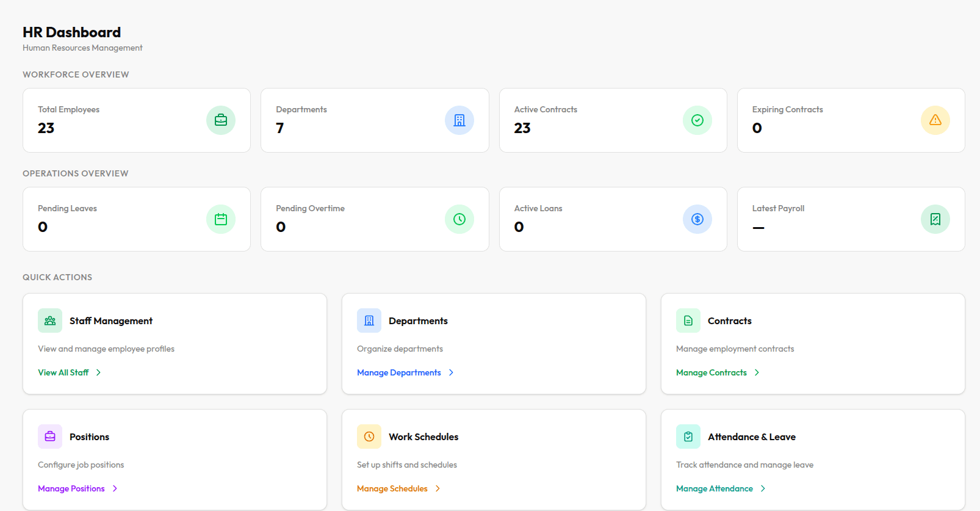The width and height of the screenshot is (980, 511).
Task: Click 'View and manage employee profiles' description
Action: coord(106,349)
